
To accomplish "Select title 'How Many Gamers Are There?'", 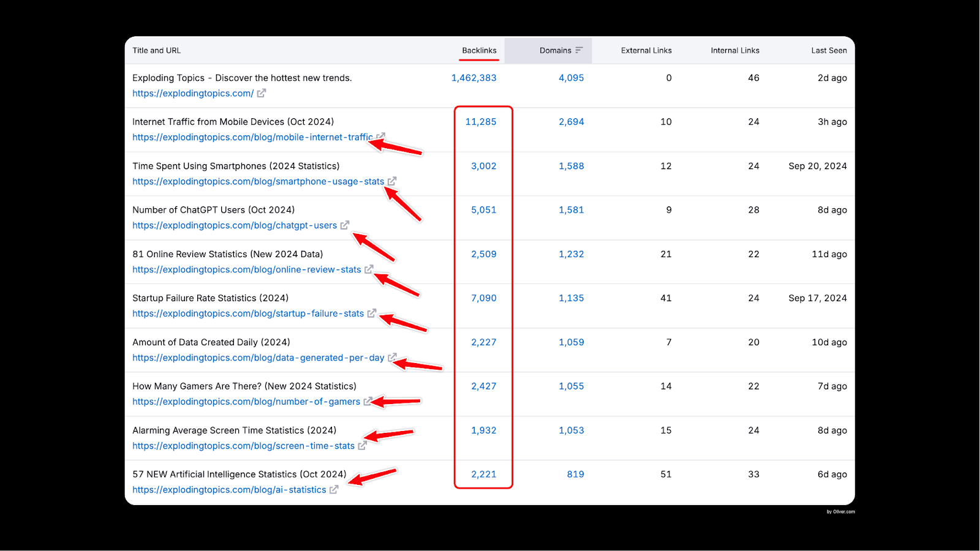I will pos(197,386).
